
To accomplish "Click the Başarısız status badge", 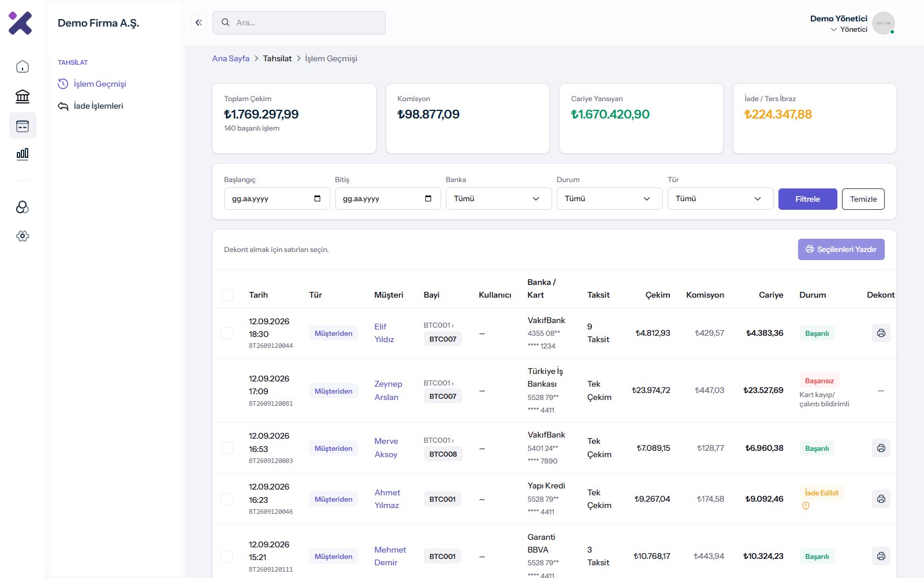I will [819, 381].
